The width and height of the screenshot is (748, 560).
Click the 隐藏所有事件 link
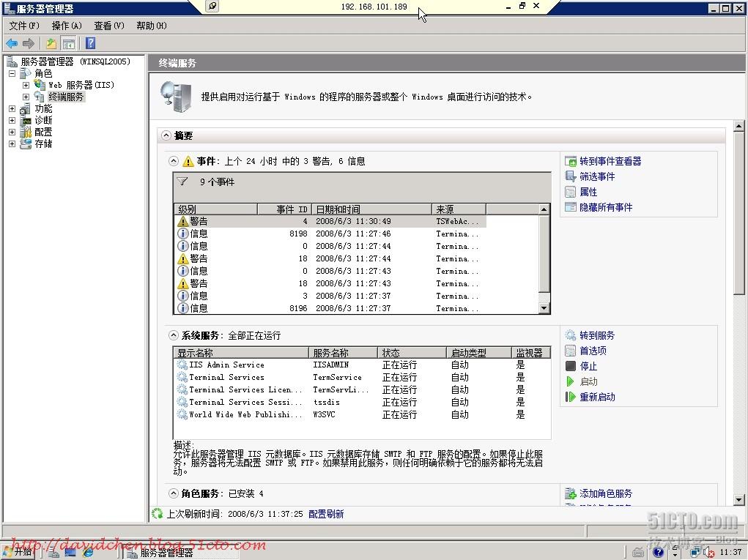coord(606,207)
